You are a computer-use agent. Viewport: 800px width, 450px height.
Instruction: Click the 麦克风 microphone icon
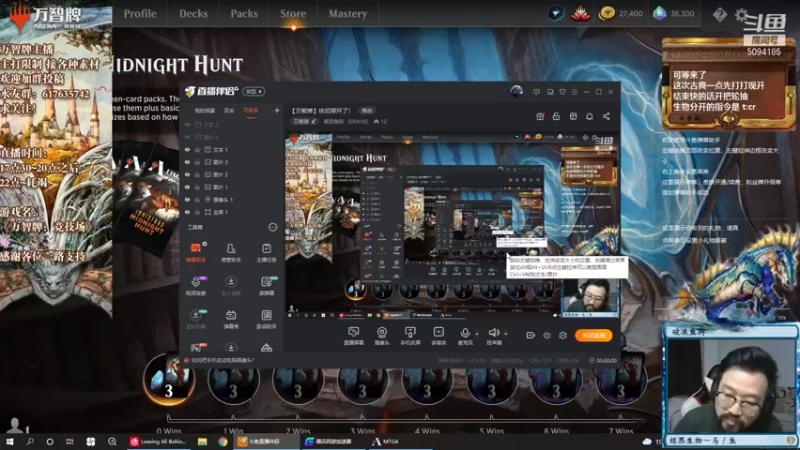465,333
